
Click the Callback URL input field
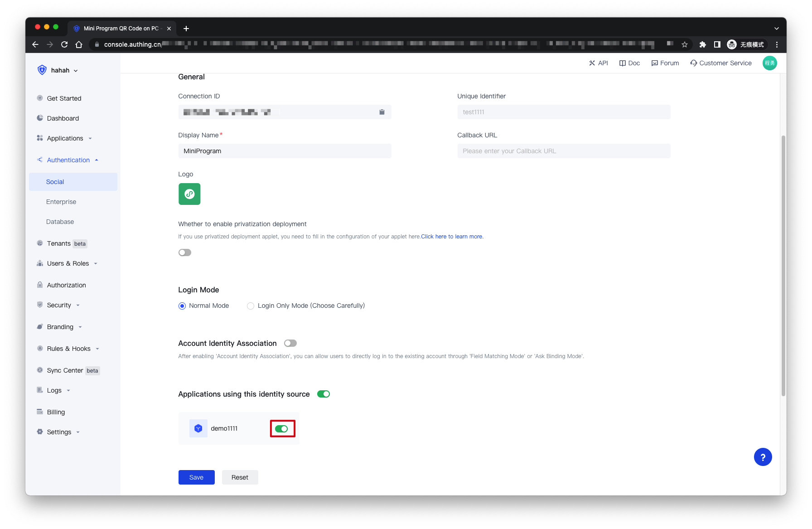[x=563, y=151]
